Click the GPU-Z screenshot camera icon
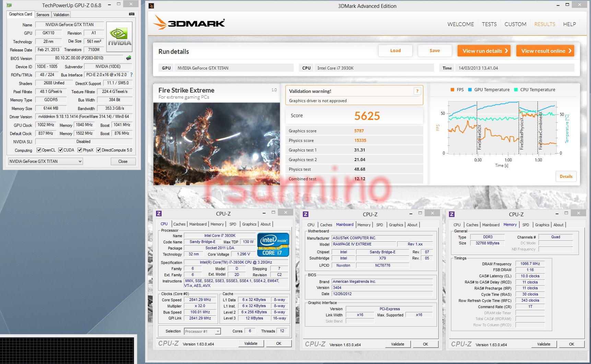591x364 pixels. pos(132,14)
